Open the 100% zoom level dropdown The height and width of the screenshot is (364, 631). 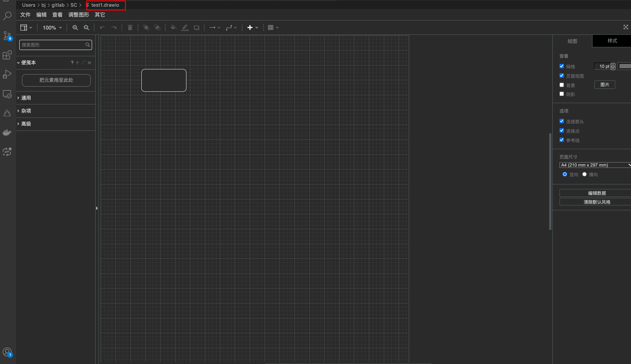[52, 27]
